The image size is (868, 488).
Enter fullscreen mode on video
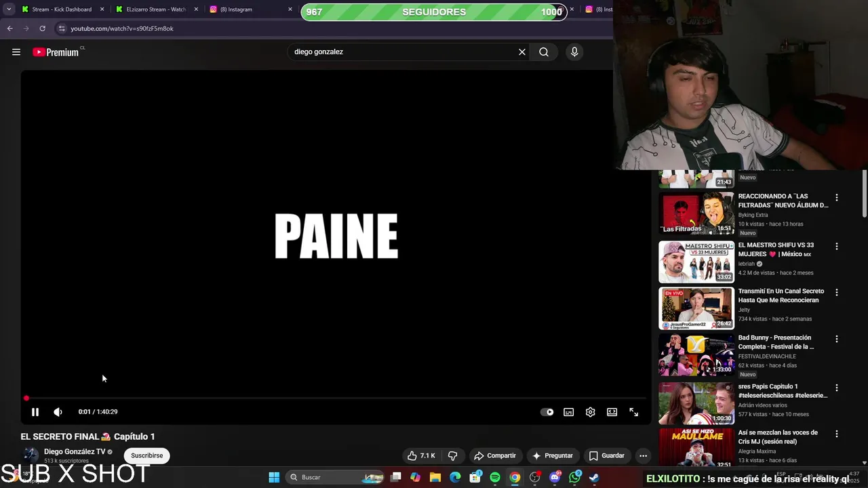[x=633, y=412]
